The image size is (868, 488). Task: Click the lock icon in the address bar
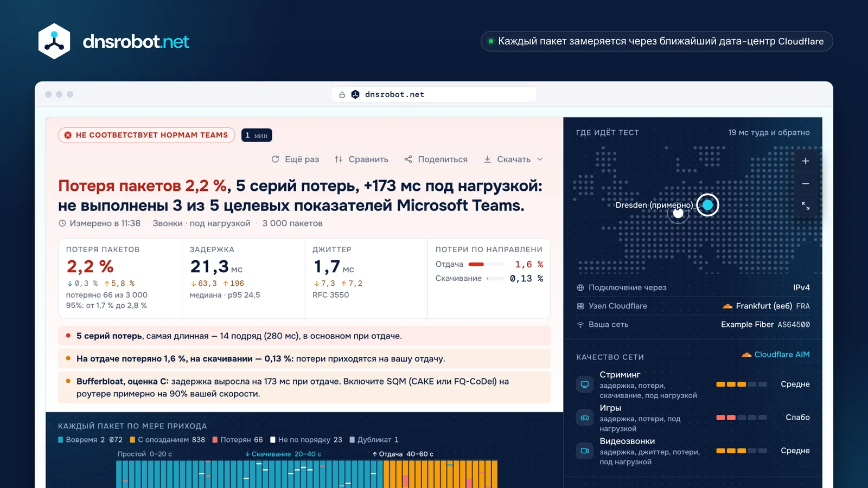click(342, 94)
